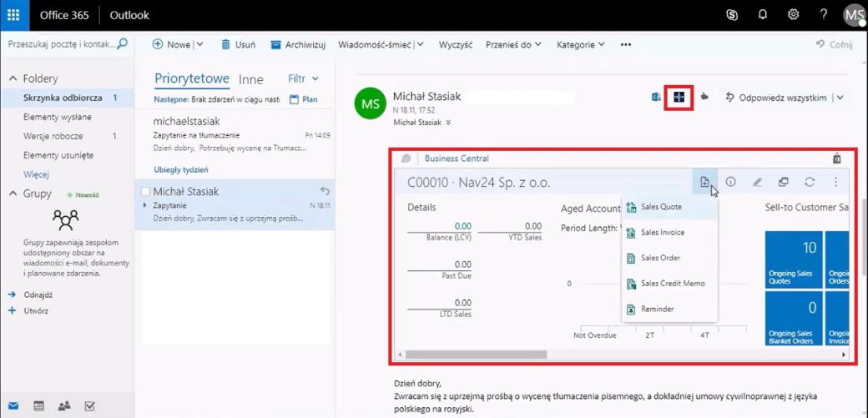Image resolution: width=868 pixels, height=418 pixels.
Task: Open the Ongoing Sales Quotes tile showing 10
Action: pyautogui.click(x=794, y=259)
